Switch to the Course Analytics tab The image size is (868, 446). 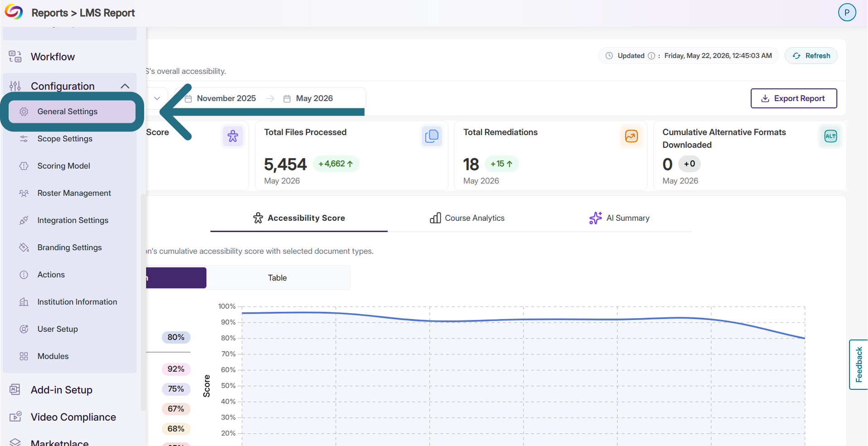point(467,218)
